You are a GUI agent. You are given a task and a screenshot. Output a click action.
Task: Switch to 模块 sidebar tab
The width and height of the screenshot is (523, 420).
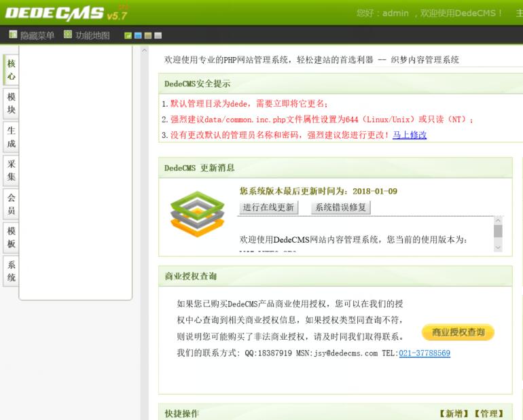11,103
